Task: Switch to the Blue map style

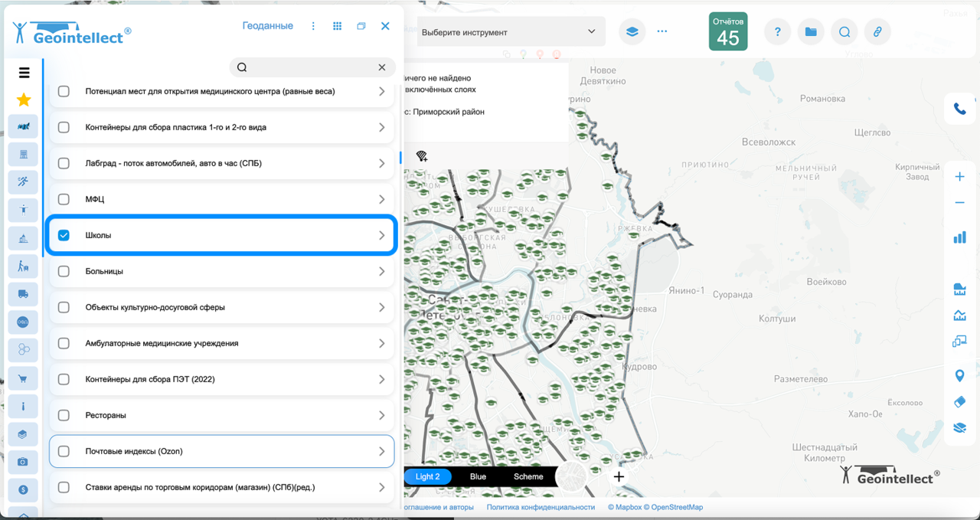Action: click(x=478, y=476)
